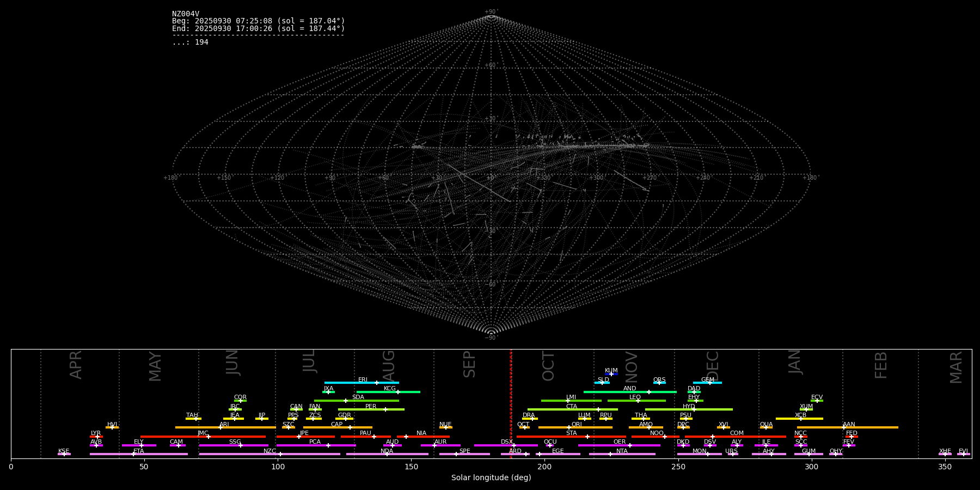Click the '+90' latitude label on sky map
The width and height of the screenshot is (980, 490).
tap(491, 12)
